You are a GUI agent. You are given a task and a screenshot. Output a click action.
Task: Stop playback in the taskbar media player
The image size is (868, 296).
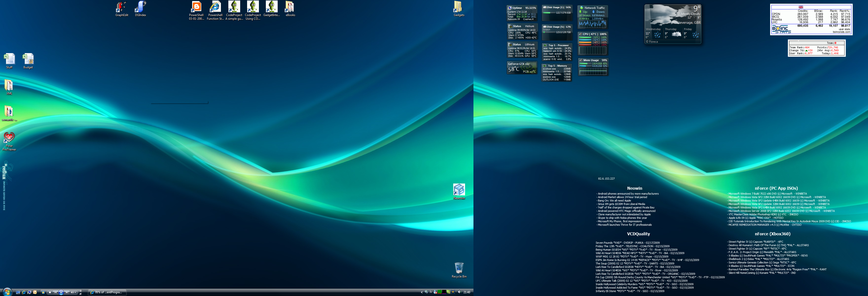[x=50, y=292]
